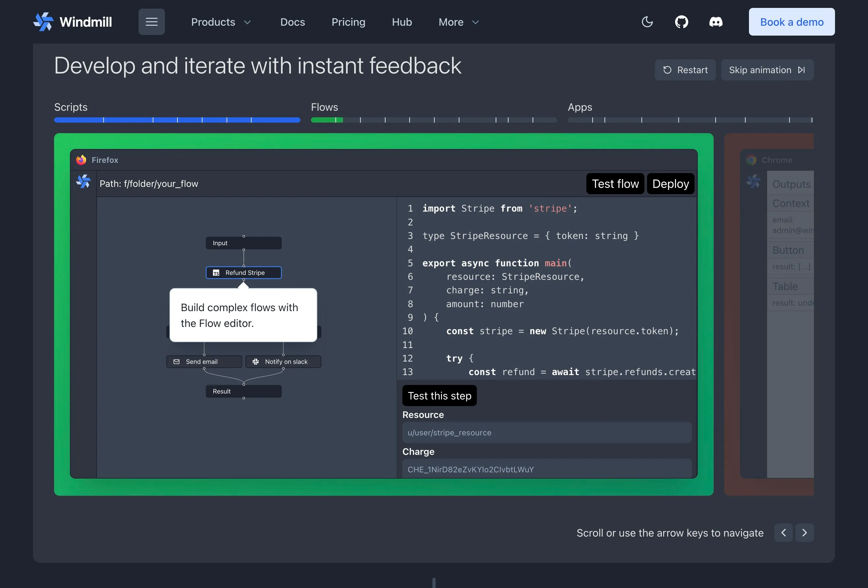Go to the next slide arrow
The image size is (868, 588).
coord(804,532)
